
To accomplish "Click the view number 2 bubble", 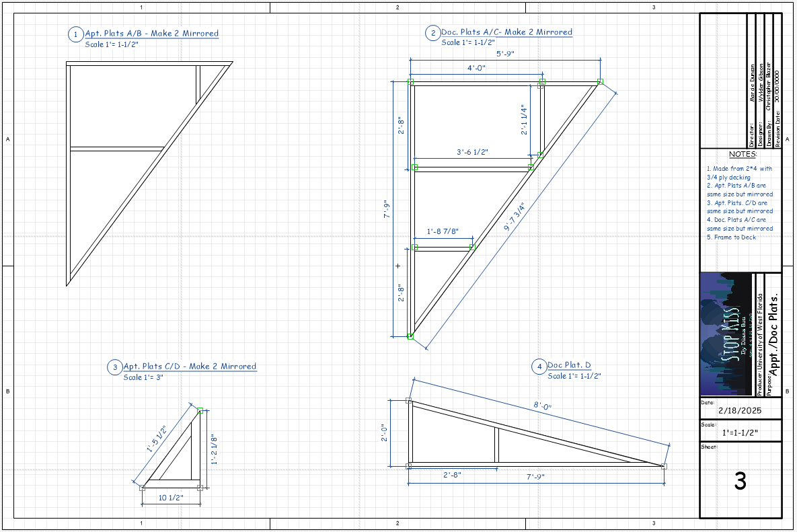I will coord(432,33).
